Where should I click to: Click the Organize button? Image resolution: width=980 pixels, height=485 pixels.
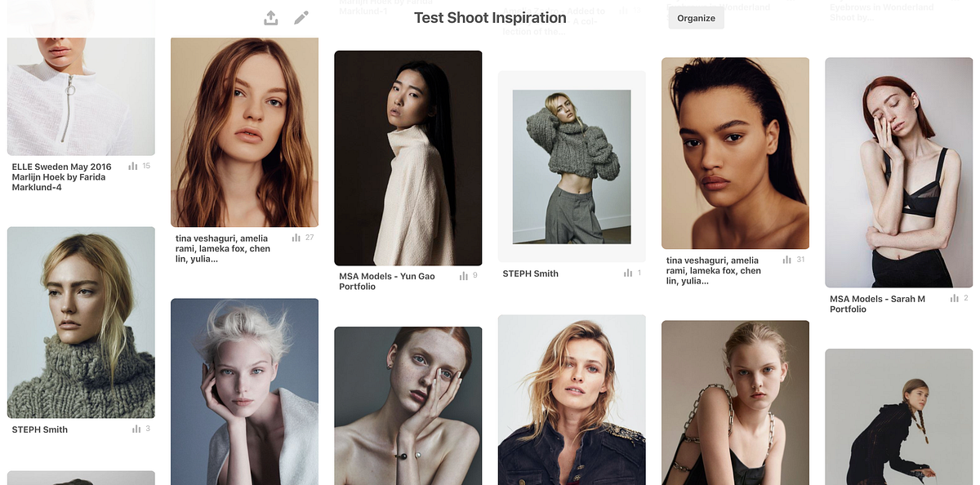(696, 18)
